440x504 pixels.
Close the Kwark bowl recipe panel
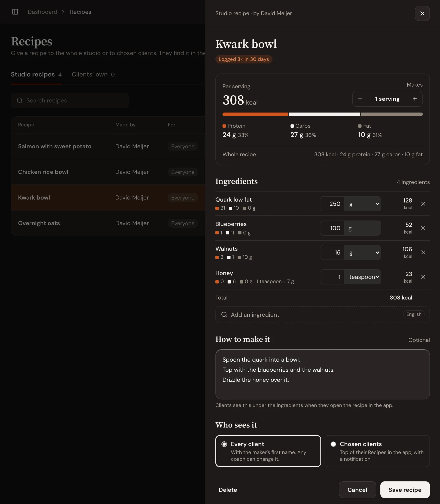tap(422, 13)
